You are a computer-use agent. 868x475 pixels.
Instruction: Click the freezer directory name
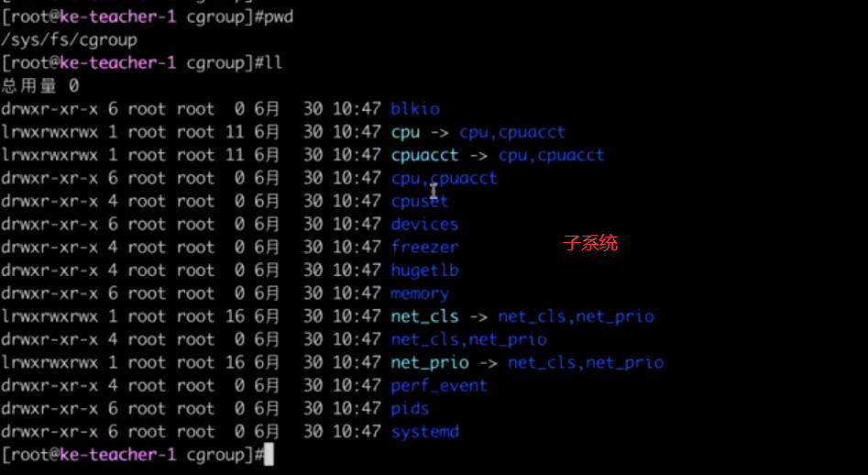[x=424, y=247]
